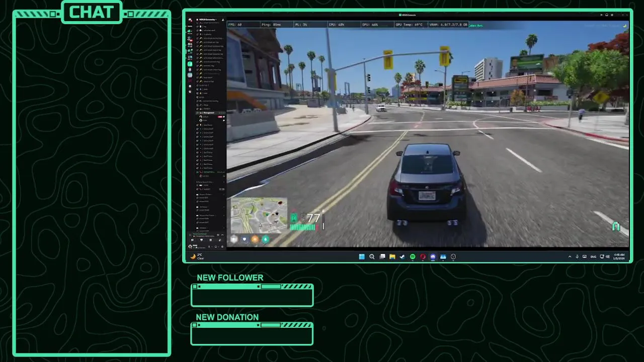
Task: Open the Discover servers compass icon
Action: pos(190,92)
